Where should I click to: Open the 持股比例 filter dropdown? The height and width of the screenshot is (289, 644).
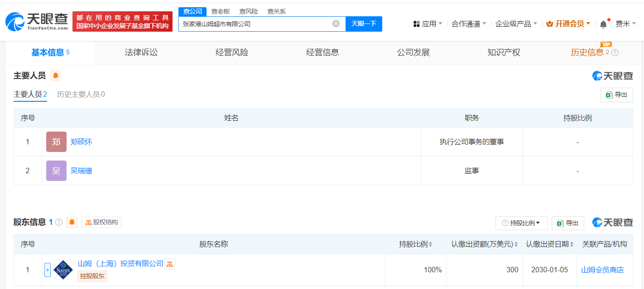coord(522,223)
